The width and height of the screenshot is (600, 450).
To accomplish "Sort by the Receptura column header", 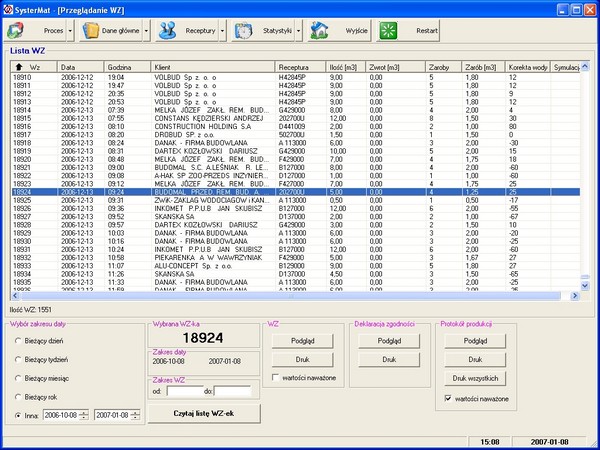I will click(300, 67).
